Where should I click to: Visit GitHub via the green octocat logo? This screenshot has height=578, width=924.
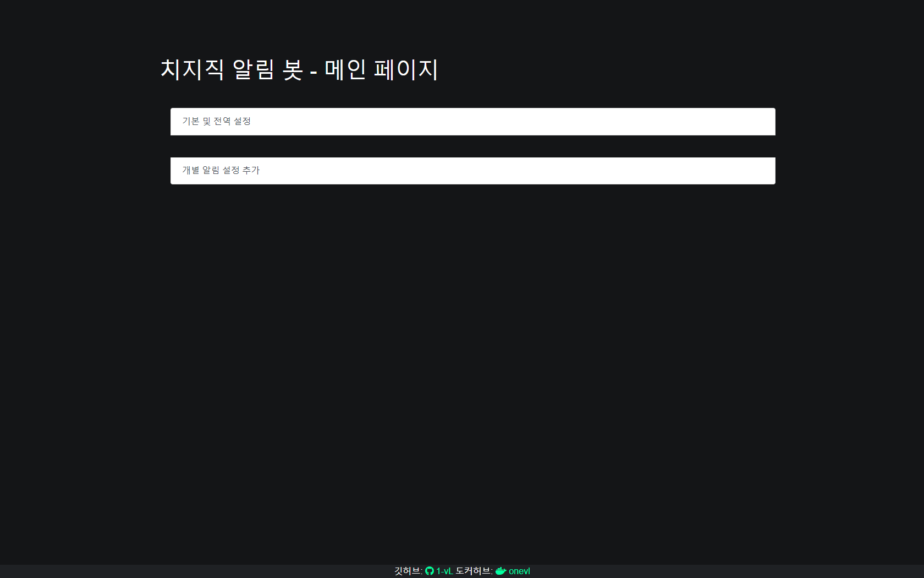click(430, 571)
